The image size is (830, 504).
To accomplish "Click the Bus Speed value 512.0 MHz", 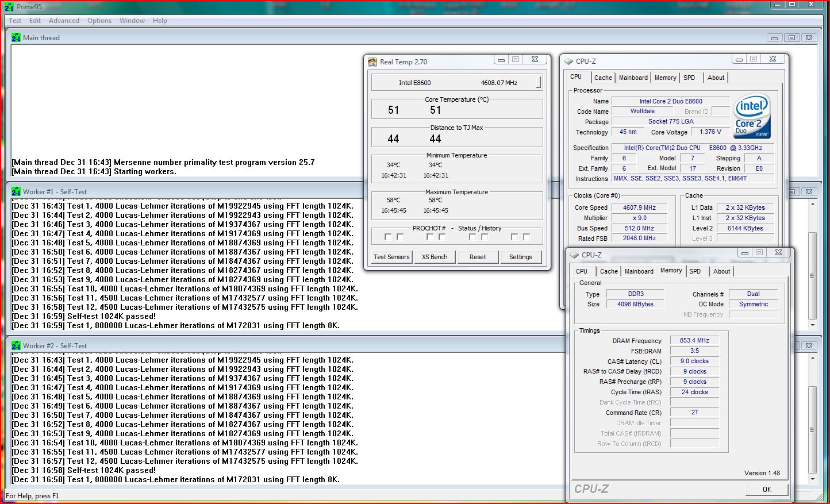I will 639,228.
